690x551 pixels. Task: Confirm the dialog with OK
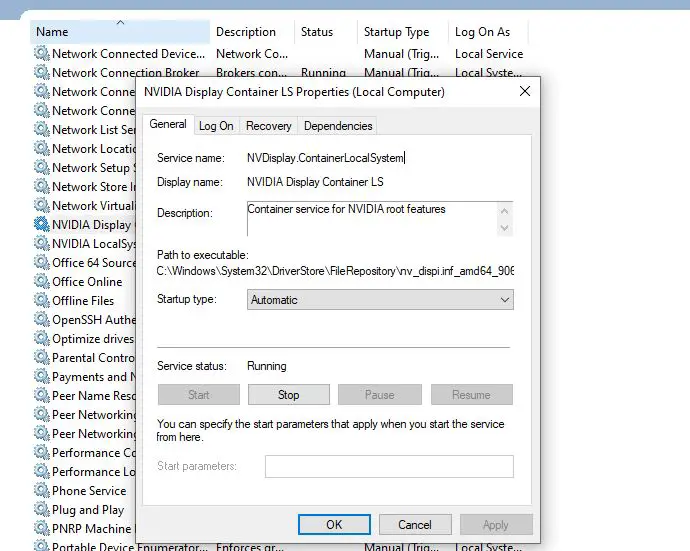(334, 524)
